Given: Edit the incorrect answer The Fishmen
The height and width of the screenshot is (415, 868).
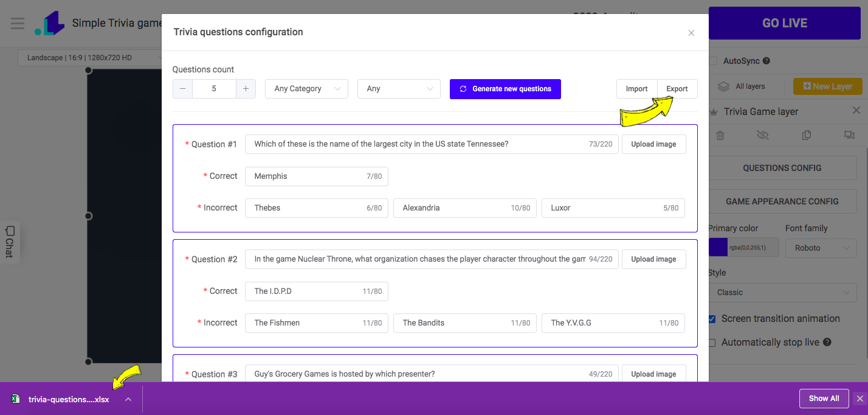Looking at the screenshot, I should coord(317,323).
